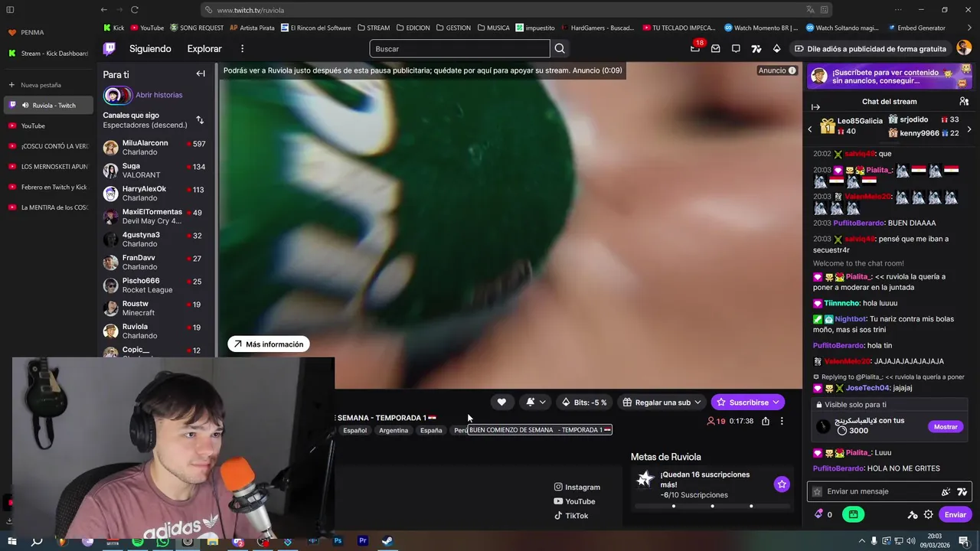Show next gift leaderboard entries
The height and width of the screenshot is (551, 980).
click(x=969, y=129)
